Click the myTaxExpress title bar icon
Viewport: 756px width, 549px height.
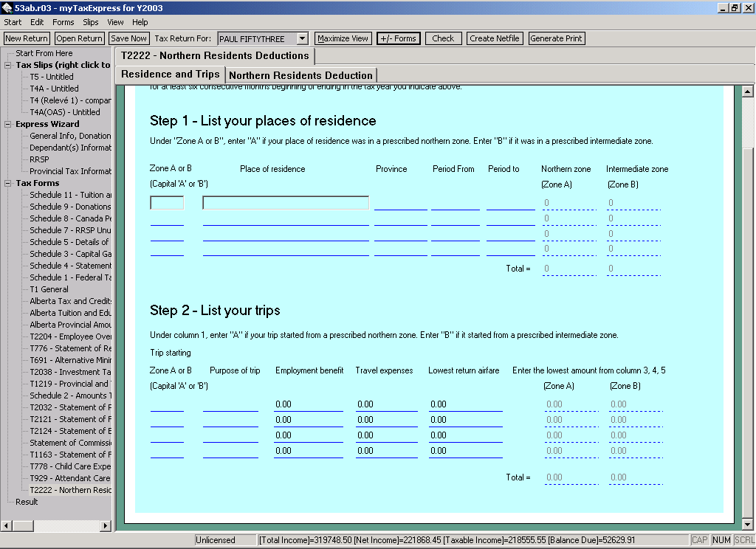tap(7, 8)
